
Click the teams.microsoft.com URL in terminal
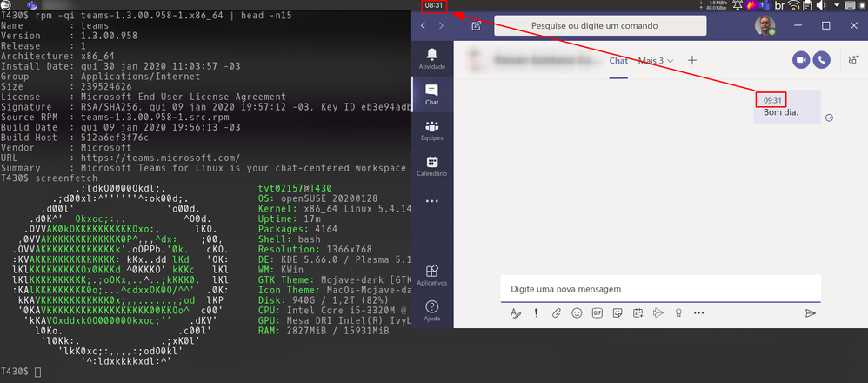point(161,158)
